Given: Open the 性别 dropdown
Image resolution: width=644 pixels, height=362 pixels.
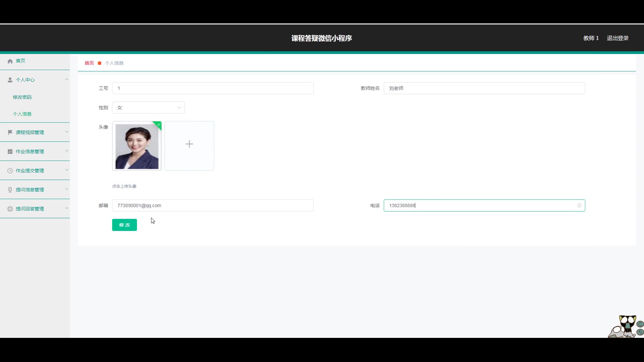Looking at the screenshot, I should pyautogui.click(x=148, y=108).
